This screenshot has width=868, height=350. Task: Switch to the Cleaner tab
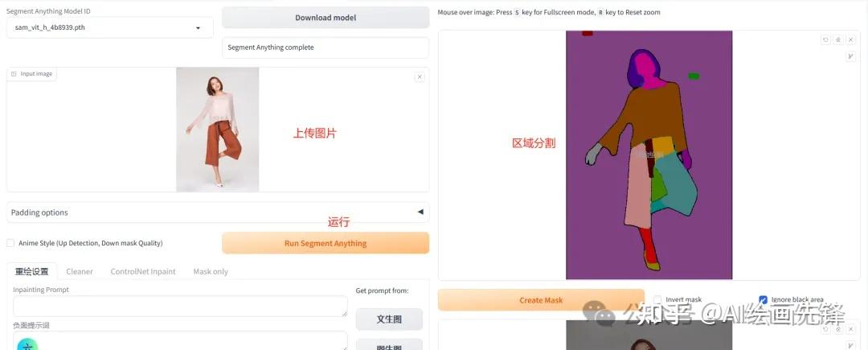pyautogui.click(x=80, y=271)
